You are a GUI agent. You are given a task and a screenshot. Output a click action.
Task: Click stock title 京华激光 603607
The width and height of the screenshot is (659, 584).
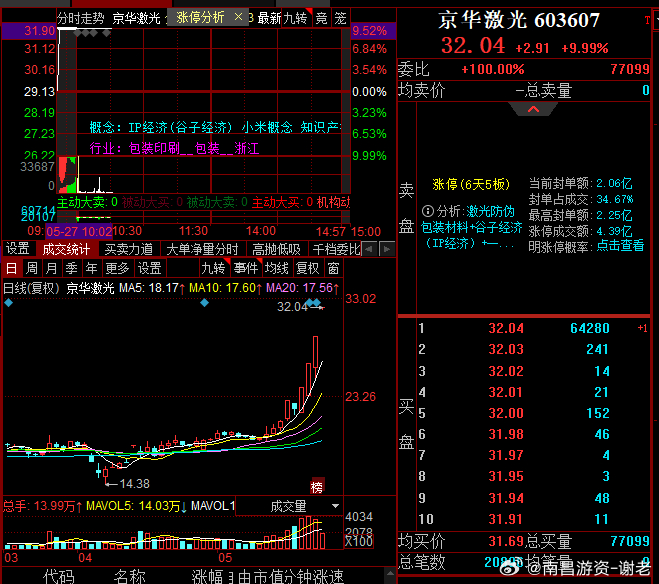[519, 20]
